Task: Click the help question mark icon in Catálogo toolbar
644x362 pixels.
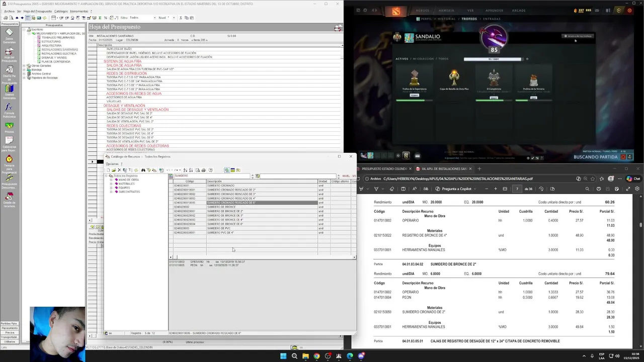Action: [x=210, y=170]
